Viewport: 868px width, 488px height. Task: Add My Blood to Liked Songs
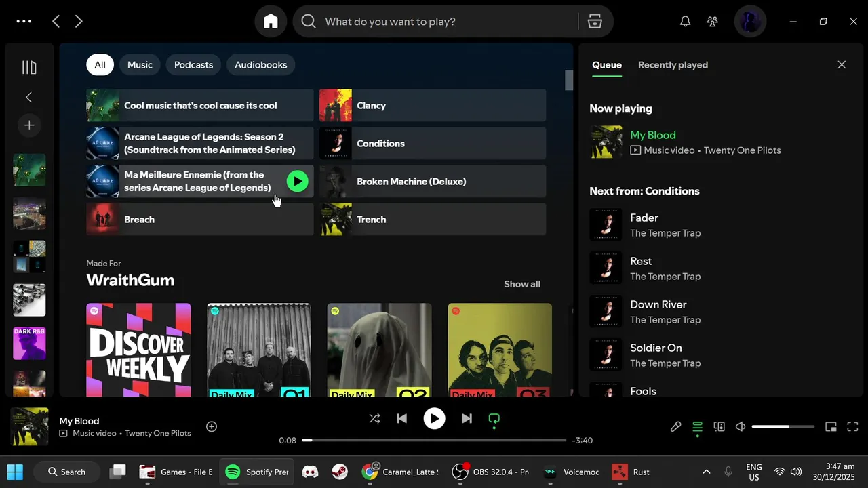[x=212, y=426]
